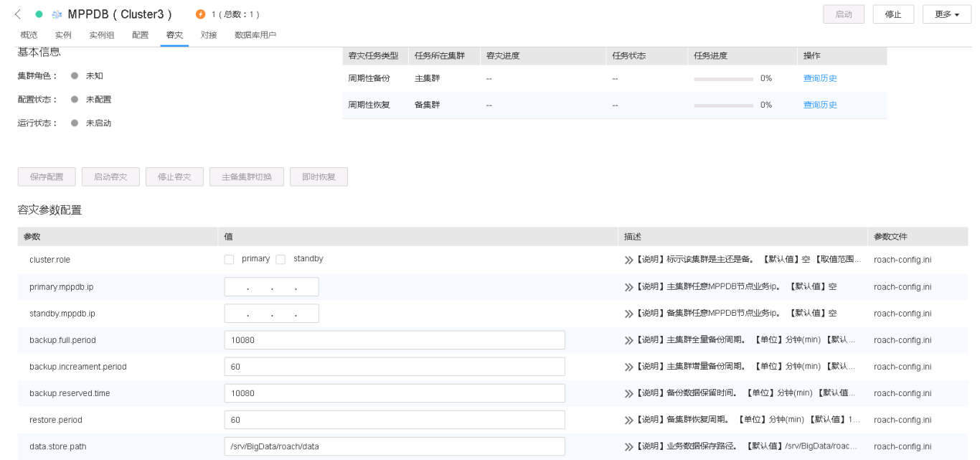Open the 更多 dropdown menu

point(946,14)
